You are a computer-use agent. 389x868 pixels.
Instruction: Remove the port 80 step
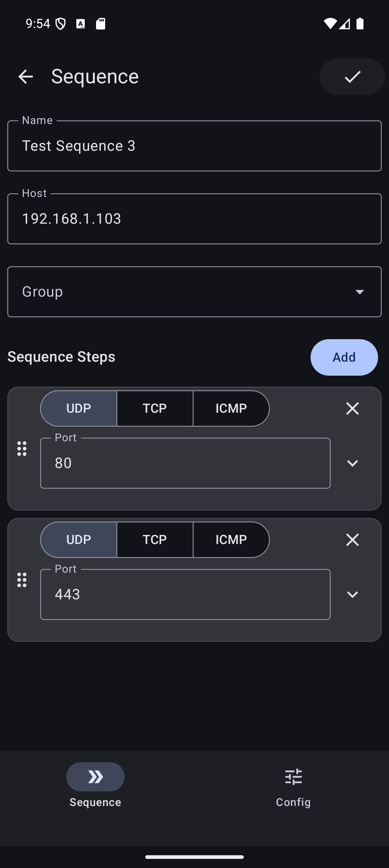(x=352, y=408)
